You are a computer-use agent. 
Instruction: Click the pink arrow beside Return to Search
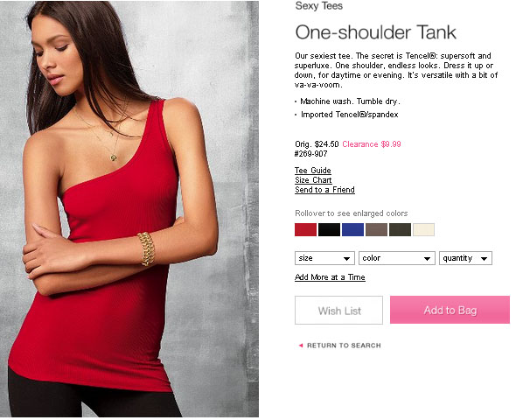pos(301,346)
